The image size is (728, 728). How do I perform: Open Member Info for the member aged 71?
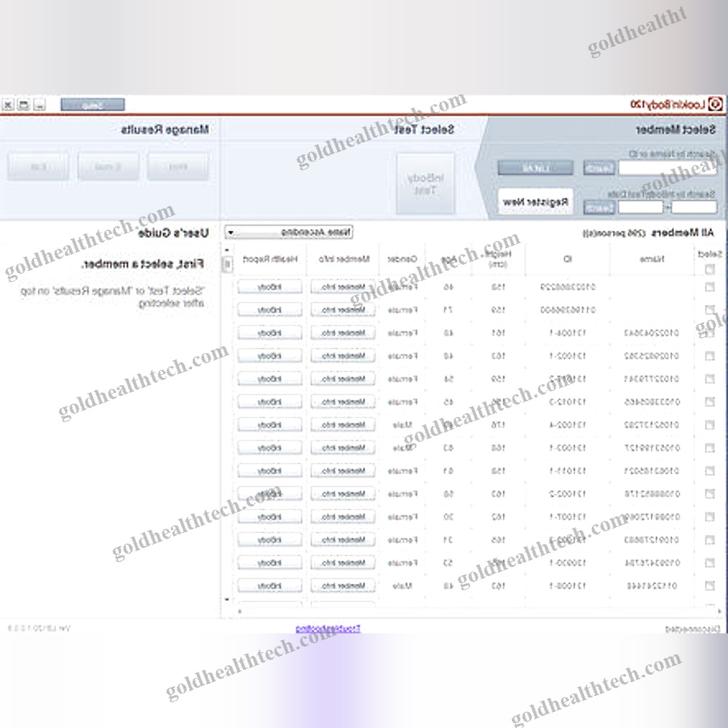click(x=343, y=309)
